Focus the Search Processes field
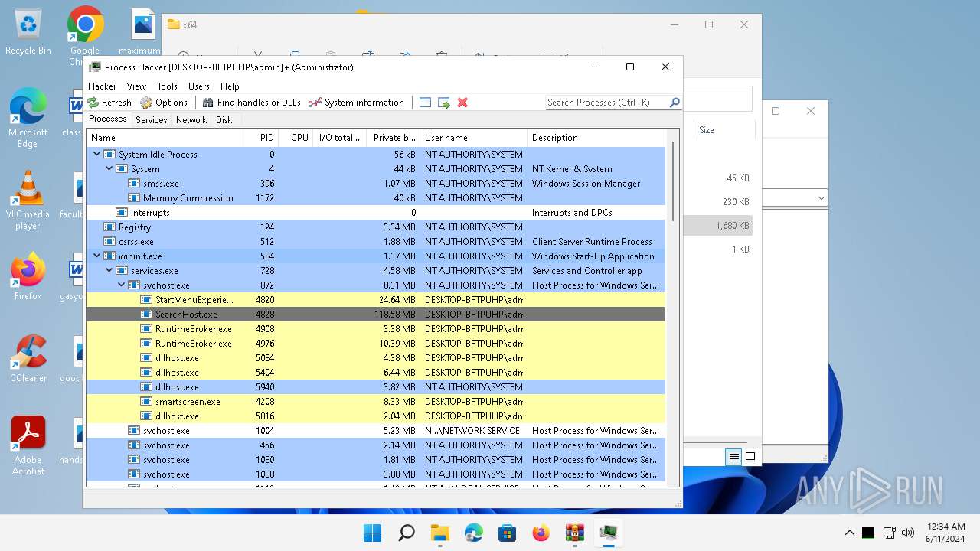 (x=606, y=103)
